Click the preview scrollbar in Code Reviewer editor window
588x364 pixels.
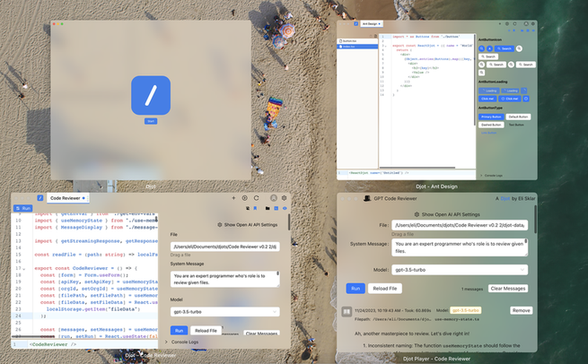[x=289, y=222]
